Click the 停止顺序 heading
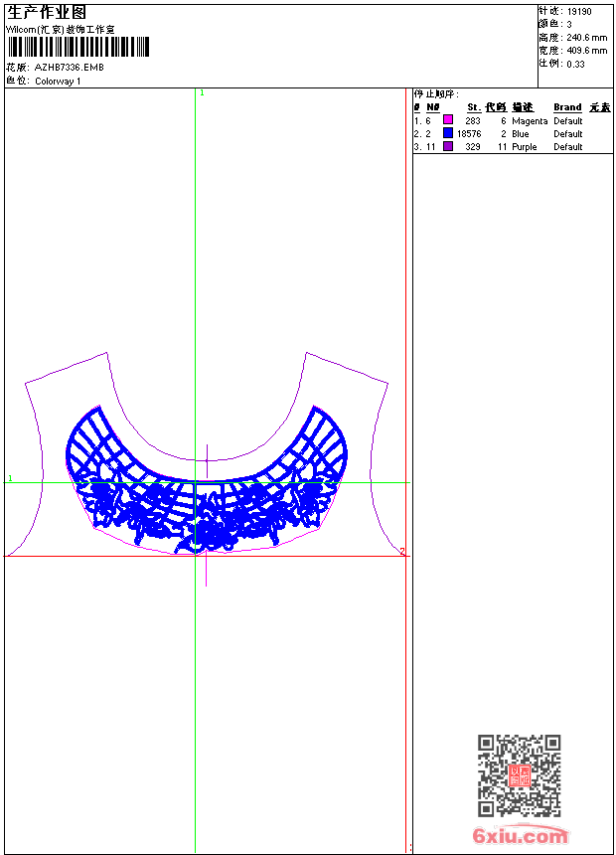This screenshot has height=855, width=616. [x=436, y=94]
